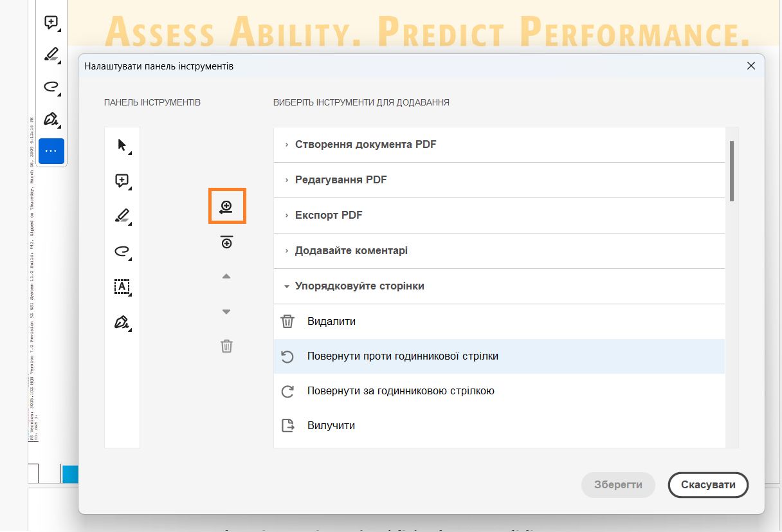The image size is (782, 532).
Task: Click the Скасувати button
Action: pyautogui.click(x=708, y=485)
